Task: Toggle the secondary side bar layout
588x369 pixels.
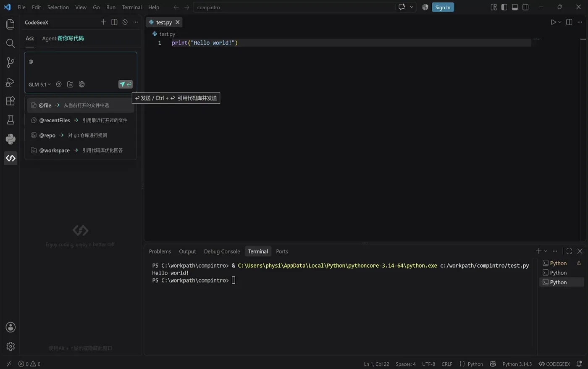Action: tap(525, 7)
